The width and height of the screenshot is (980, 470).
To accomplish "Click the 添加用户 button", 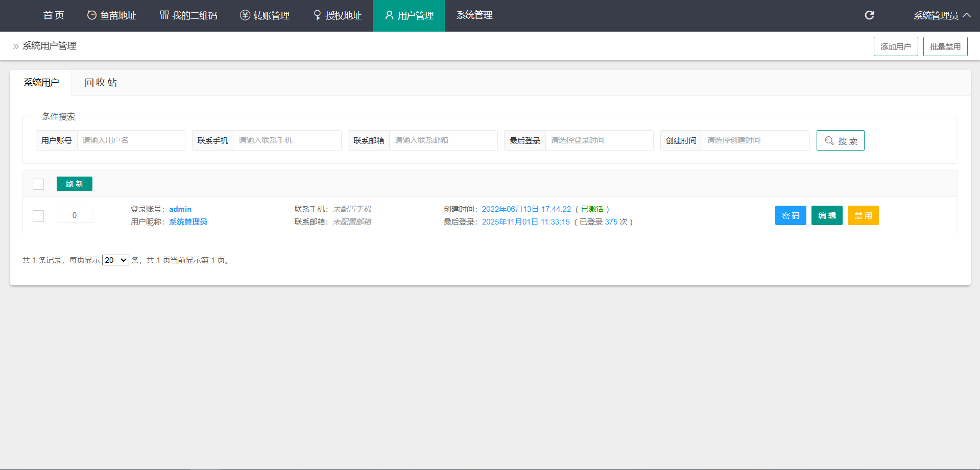I will [895, 46].
